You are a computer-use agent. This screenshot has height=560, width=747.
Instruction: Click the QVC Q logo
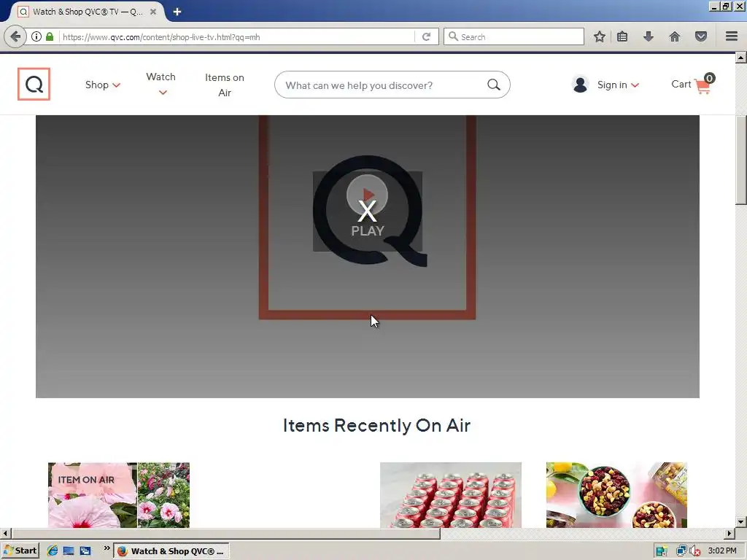point(34,85)
